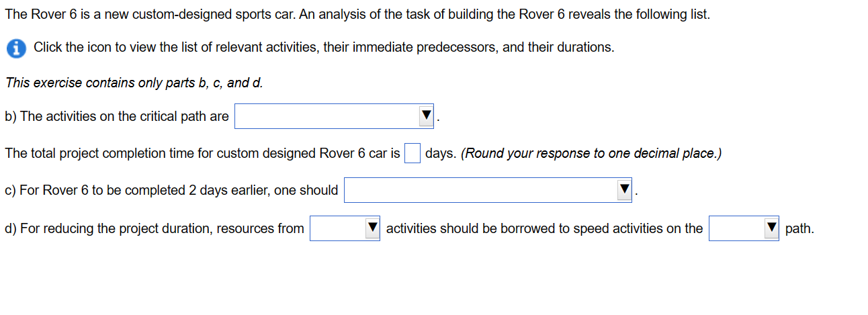868x315 pixels.
Task: Click the 'Round your response' hint text
Action: [591, 153]
